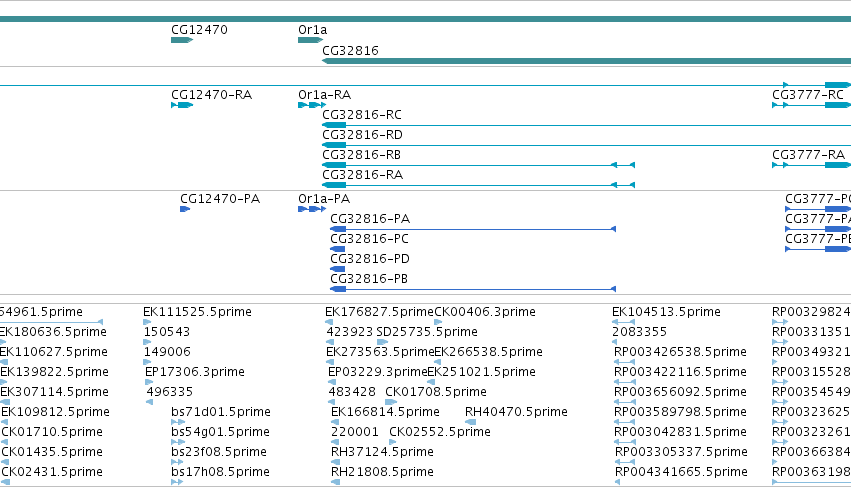Image resolution: width=851 pixels, height=487 pixels.
Task: Select the CG12470-RA transcript label
Action: pos(212,95)
